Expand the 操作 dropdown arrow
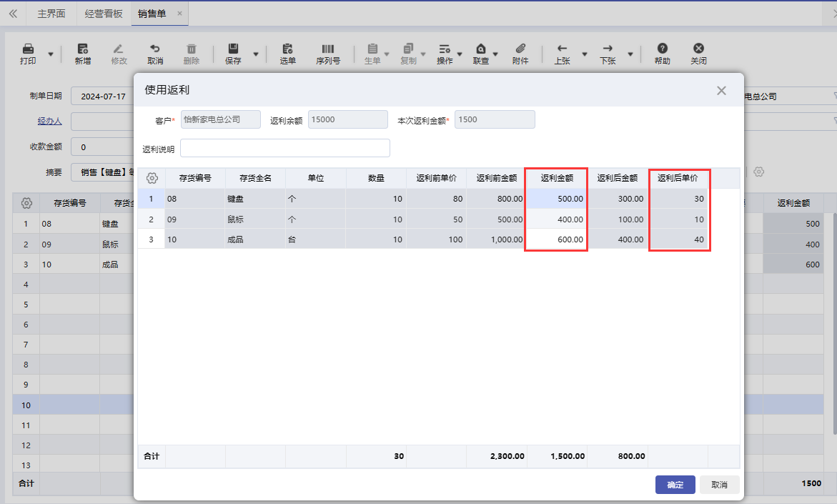This screenshot has width=837, height=504. [460, 54]
